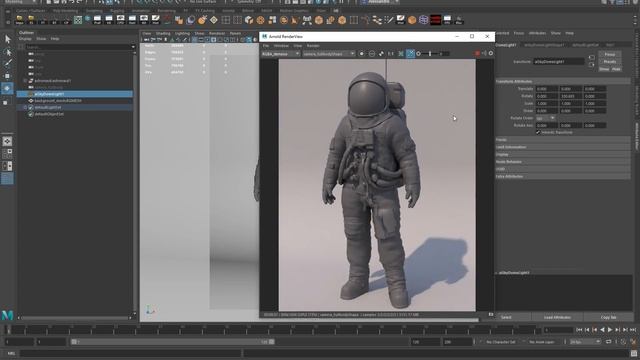The image size is (640, 360).
Task: Expand the Limit Information section
Action: [563, 147]
